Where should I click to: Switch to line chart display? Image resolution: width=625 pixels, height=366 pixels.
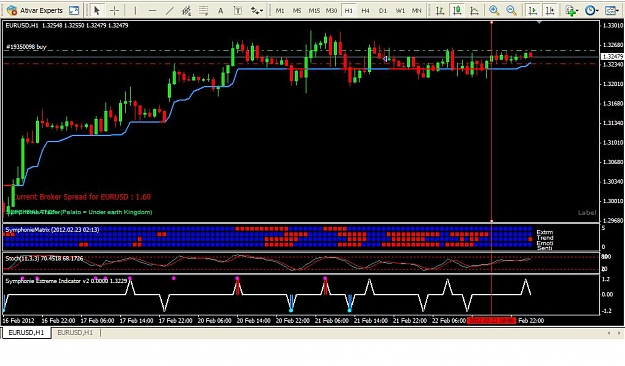click(474, 10)
